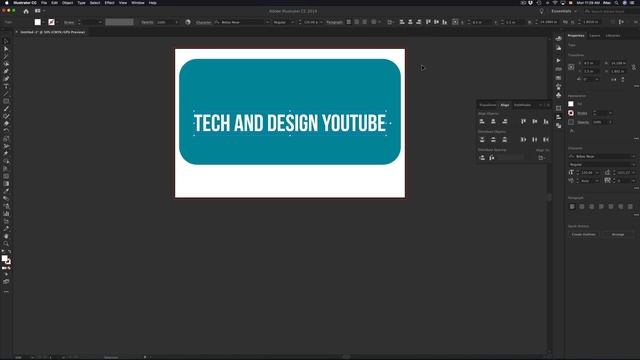Toggle constrain width and height proportions link
The image size is (640, 360).
tap(634, 67)
